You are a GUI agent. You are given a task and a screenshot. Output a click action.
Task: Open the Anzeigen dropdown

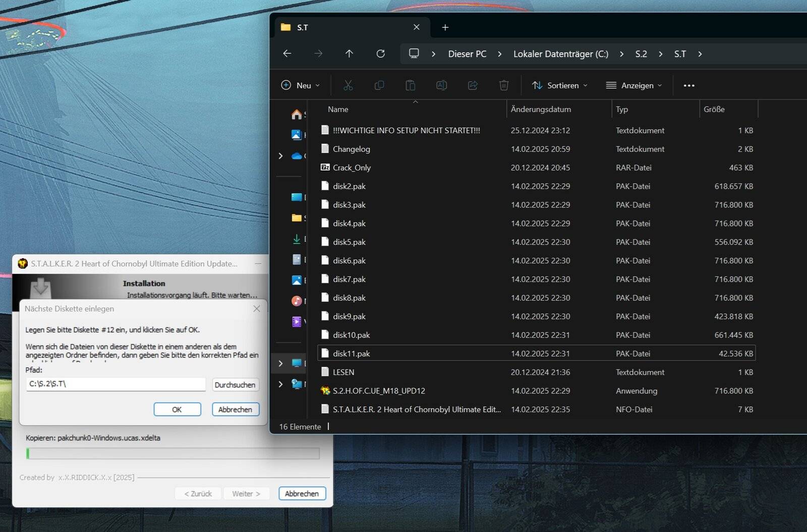(634, 85)
